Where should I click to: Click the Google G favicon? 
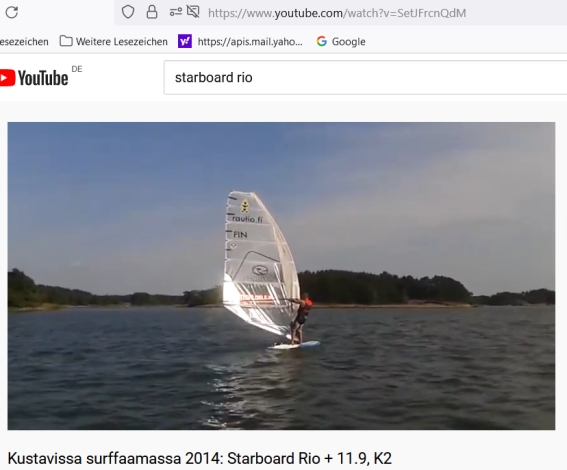[x=322, y=42]
